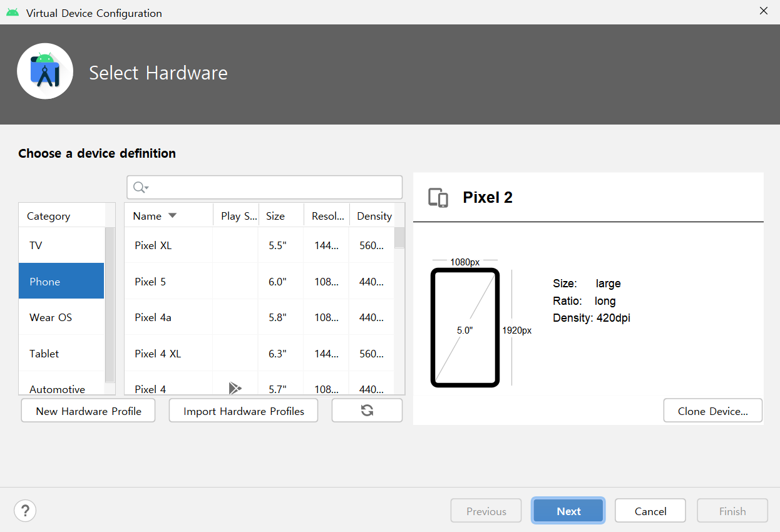Click the 5.8" size cell for Pixel 4a
780x532 pixels.
277,317
